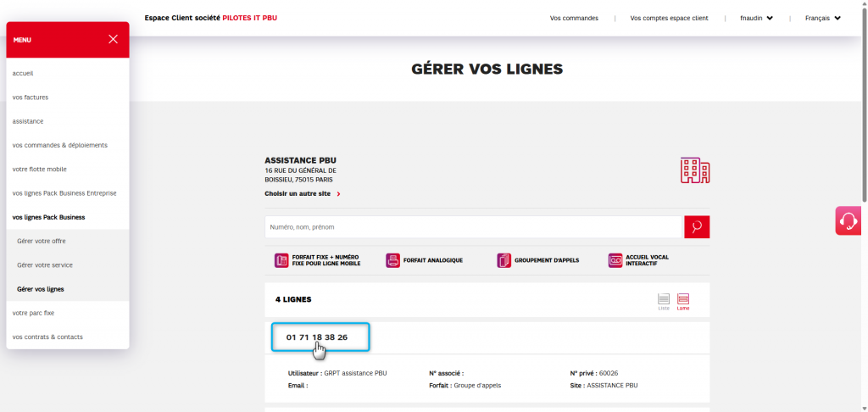Switch to Liste view
868x412 pixels.
(664, 302)
